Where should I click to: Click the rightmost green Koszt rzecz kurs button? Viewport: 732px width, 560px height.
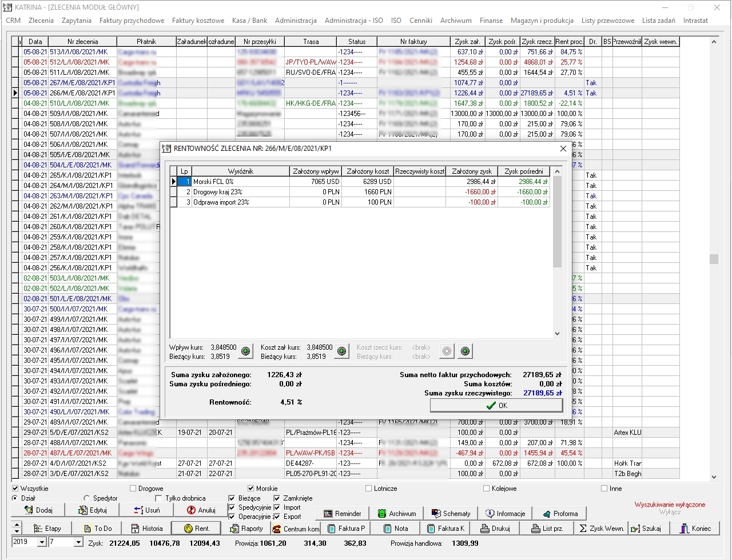pos(466,351)
